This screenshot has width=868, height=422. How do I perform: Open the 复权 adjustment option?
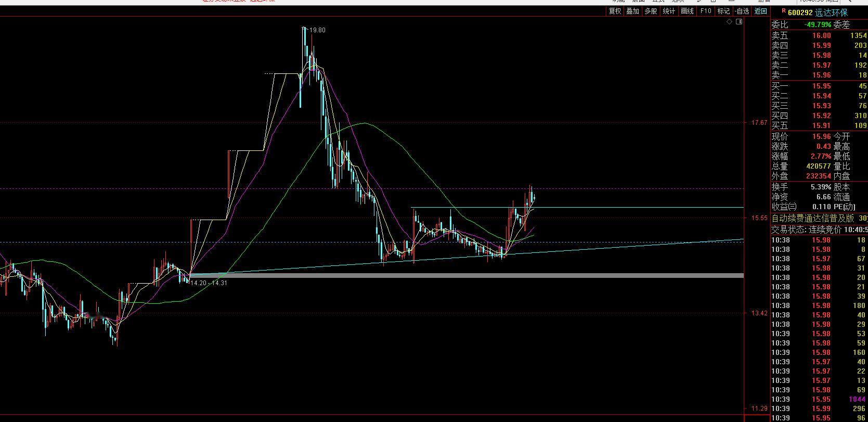[615, 11]
